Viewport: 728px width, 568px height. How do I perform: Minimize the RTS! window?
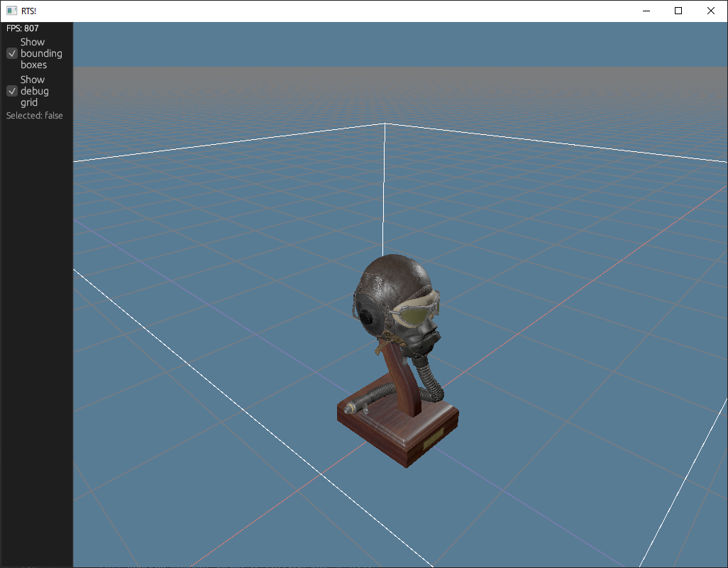click(646, 11)
